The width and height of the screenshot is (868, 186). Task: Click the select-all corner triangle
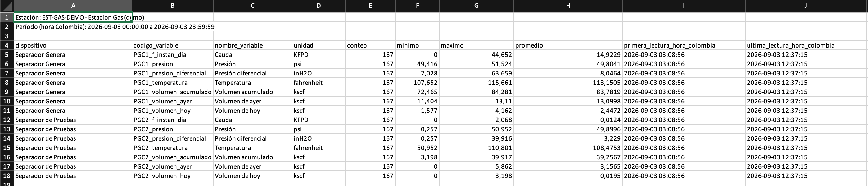[7, 6]
